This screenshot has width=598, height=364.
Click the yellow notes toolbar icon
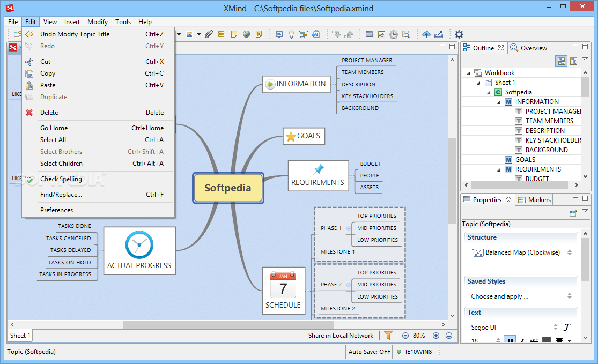point(234,34)
